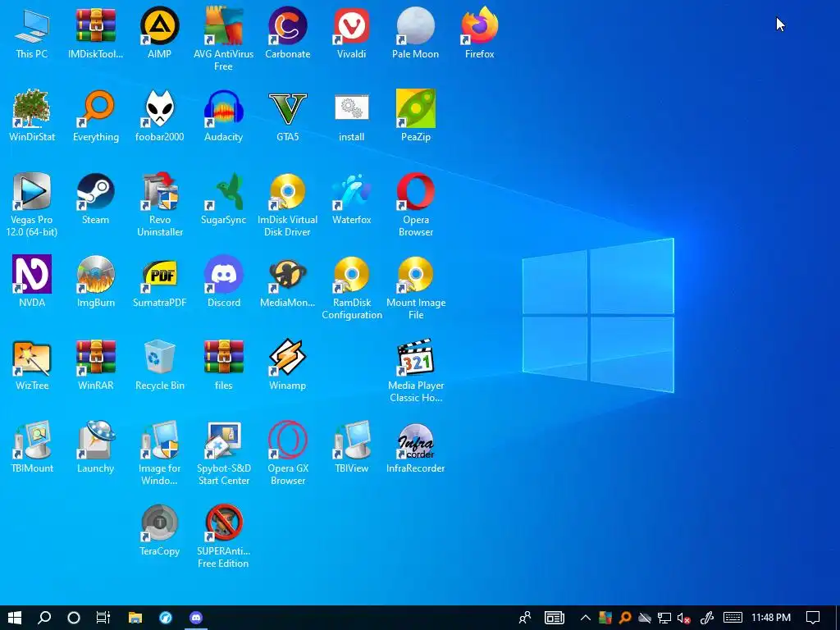This screenshot has height=630, width=840.
Task: Click the Media Player Classic icon
Action: [416, 371]
